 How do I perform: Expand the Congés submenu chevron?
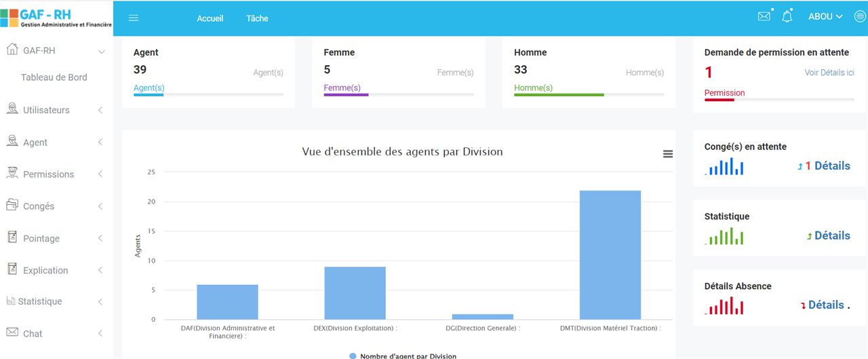[x=100, y=206]
